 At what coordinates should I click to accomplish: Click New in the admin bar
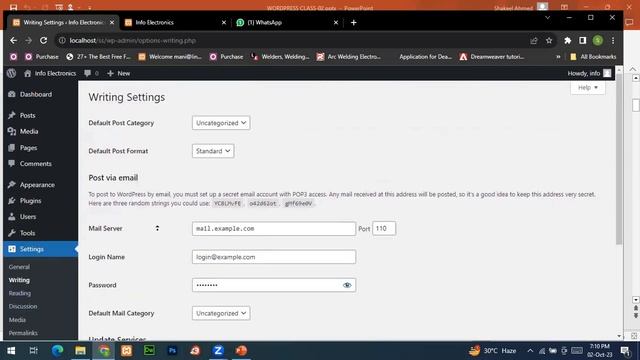(118, 73)
